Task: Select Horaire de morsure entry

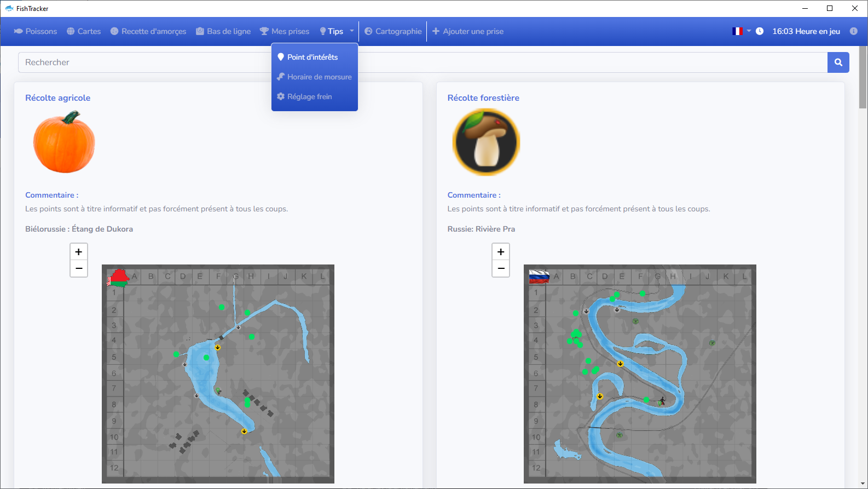Action: (x=315, y=77)
